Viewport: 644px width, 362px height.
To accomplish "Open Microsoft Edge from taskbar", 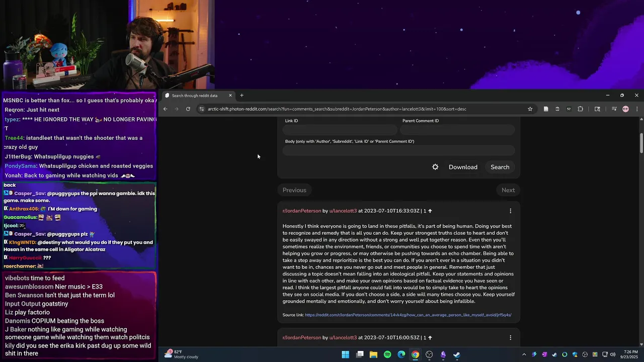I will [401, 354].
